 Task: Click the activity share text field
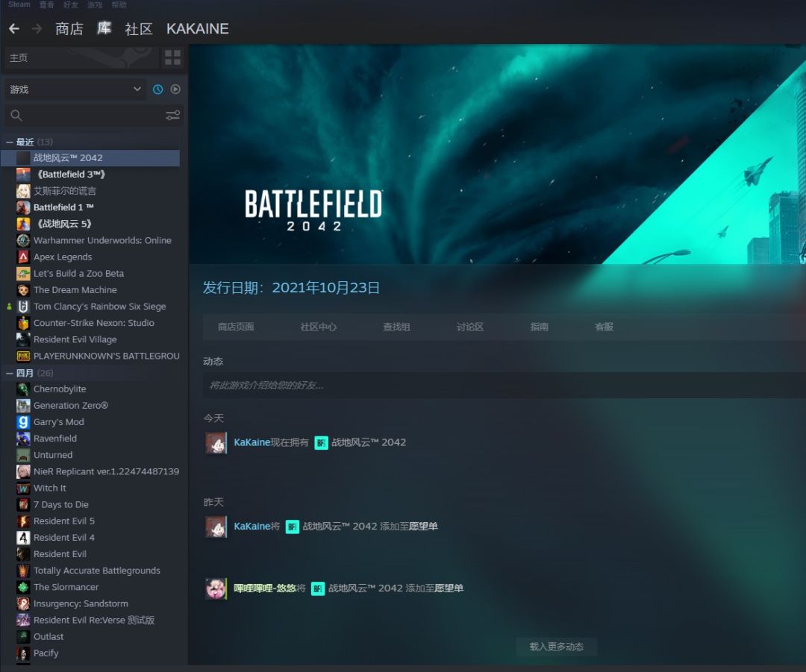coord(504,386)
